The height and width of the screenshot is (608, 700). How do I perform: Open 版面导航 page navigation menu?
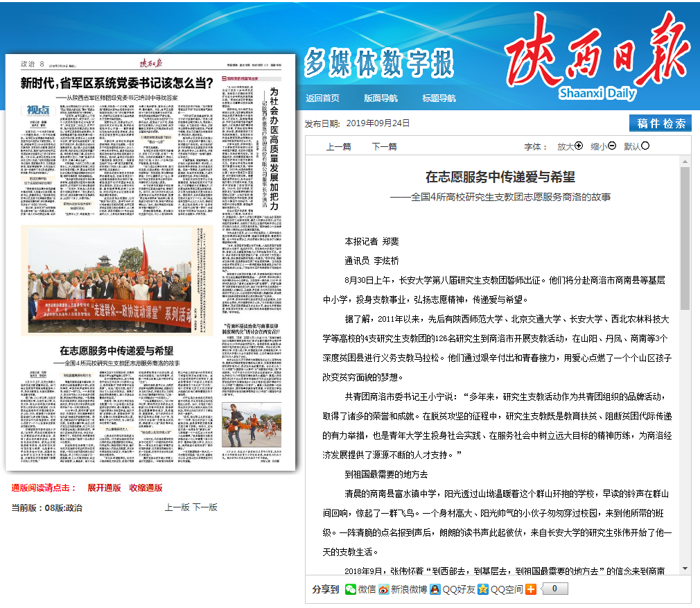[x=380, y=98]
